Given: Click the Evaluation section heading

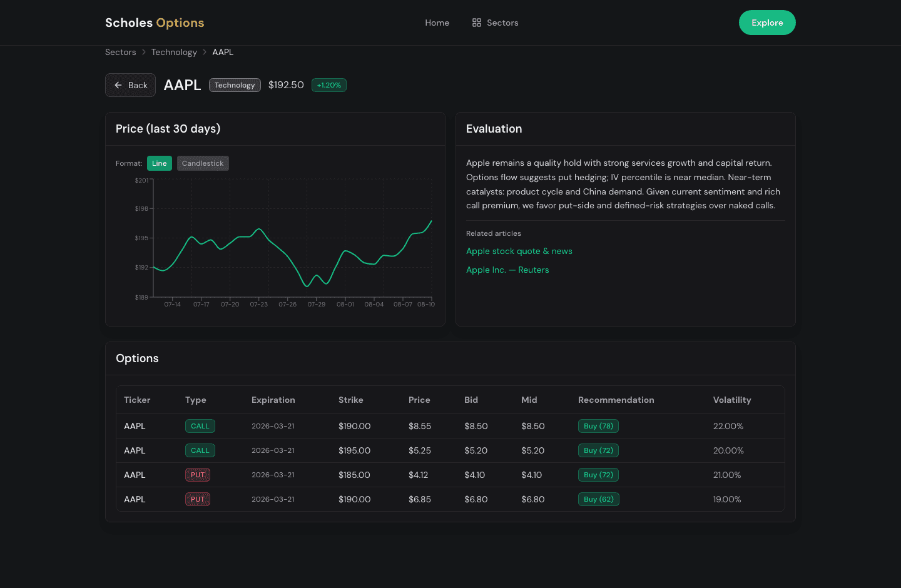Looking at the screenshot, I should (494, 129).
